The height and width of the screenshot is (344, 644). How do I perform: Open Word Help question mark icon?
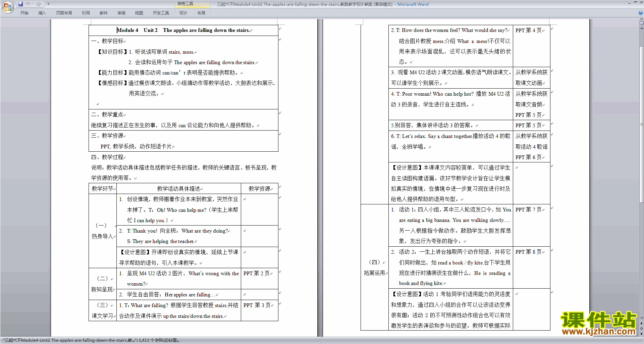[641, 13]
